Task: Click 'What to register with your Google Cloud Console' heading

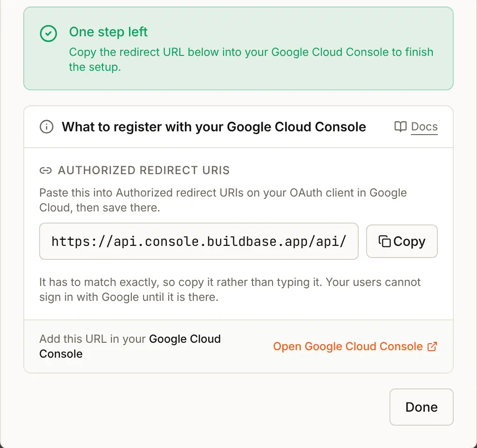Action: point(214,127)
